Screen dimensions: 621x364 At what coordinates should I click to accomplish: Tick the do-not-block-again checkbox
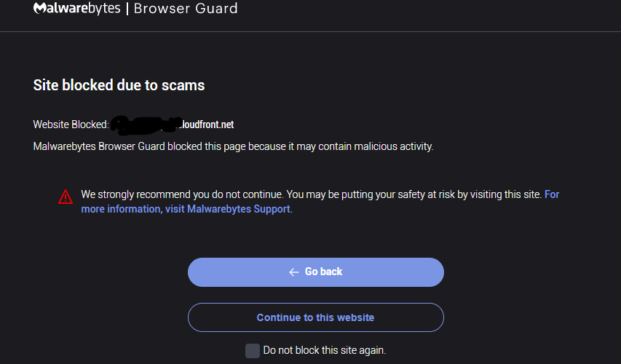click(x=253, y=351)
